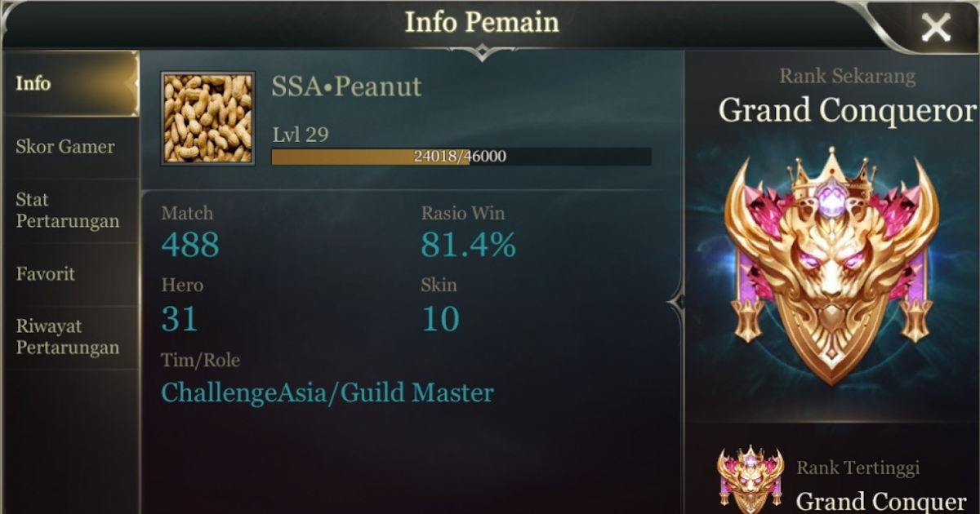980x514 pixels.
Task: Open Stat Pertarungan tab
Action: click(70, 210)
